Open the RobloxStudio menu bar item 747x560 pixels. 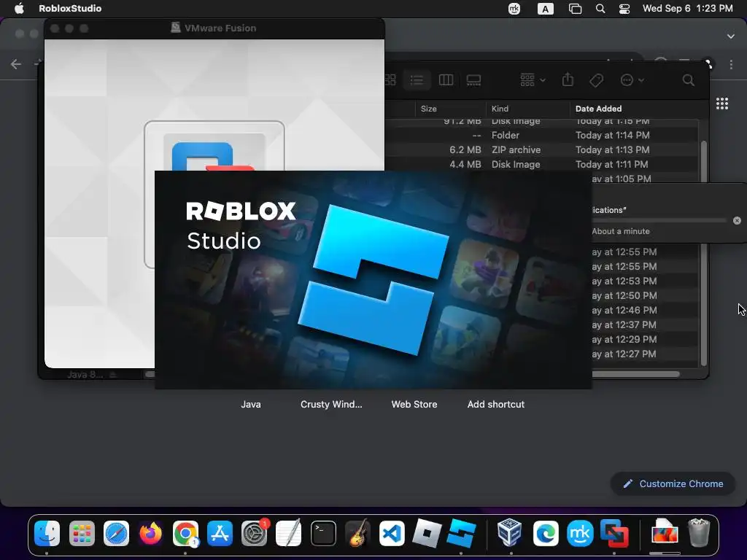70,8
